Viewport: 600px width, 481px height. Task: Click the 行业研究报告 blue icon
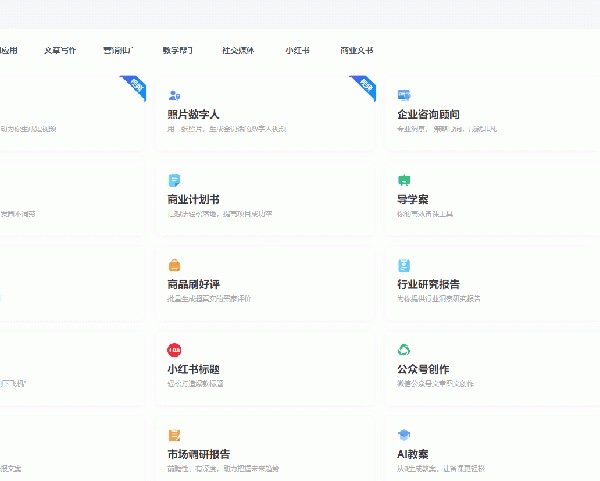[x=404, y=265]
